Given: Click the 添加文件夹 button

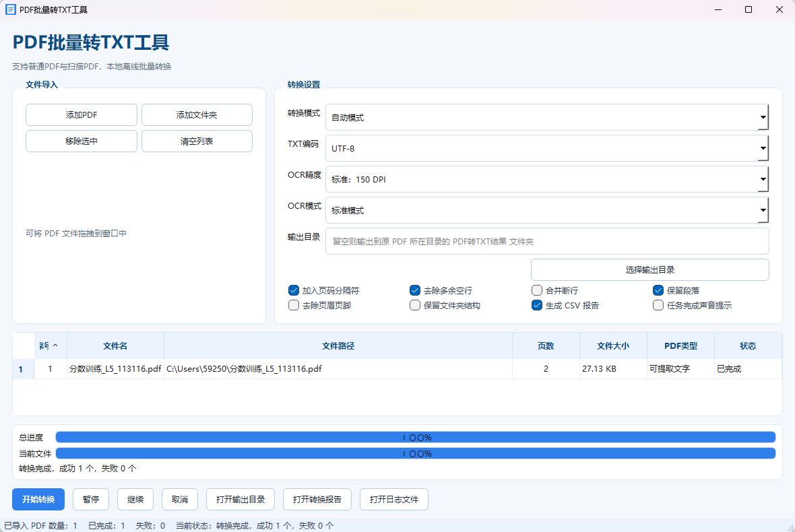Looking at the screenshot, I should click(197, 115).
